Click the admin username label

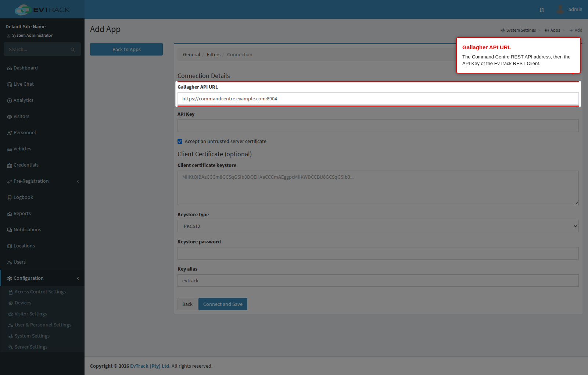click(x=576, y=10)
